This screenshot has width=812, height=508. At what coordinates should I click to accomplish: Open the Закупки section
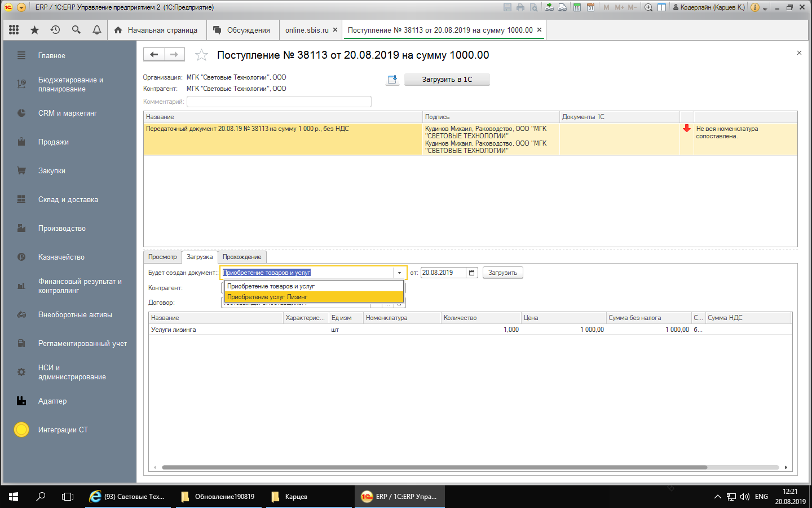click(x=69, y=170)
